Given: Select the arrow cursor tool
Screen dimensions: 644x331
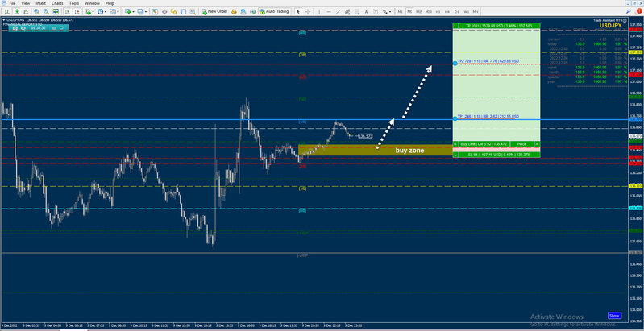Looking at the screenshot, I should tap(297, 12).
